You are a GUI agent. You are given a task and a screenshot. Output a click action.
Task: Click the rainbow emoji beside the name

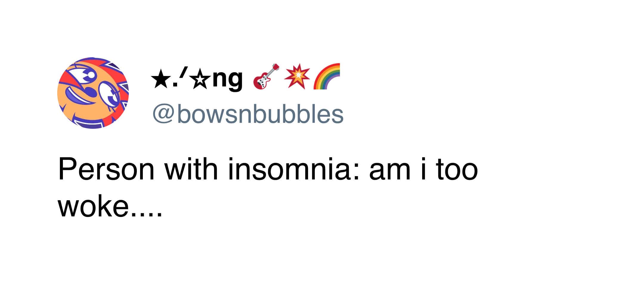(327, 77)
